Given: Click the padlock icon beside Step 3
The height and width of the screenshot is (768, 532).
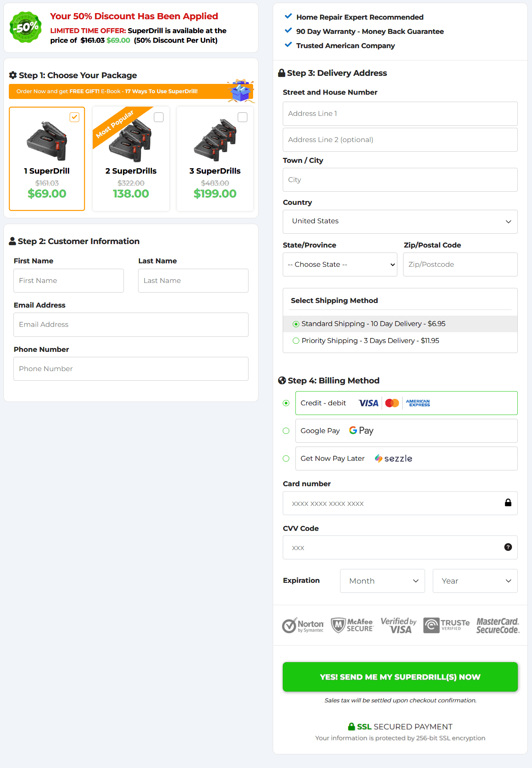Looking at the screenshot, I should (282, 73).
